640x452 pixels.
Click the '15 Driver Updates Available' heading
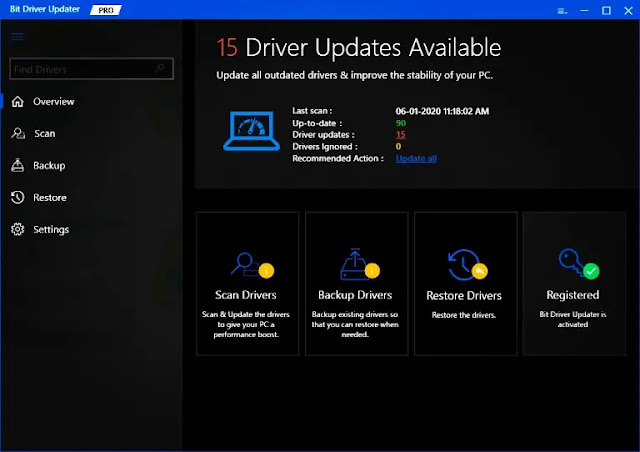coord(358,47)
